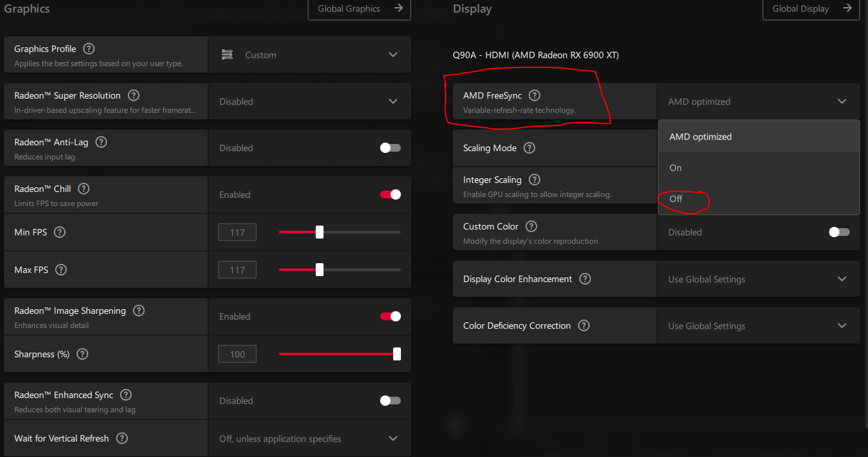Click 'Enable GPU scaling to allow integer scaling.' text
This screenshot has width=868, height=457.
tap(537, 194)
